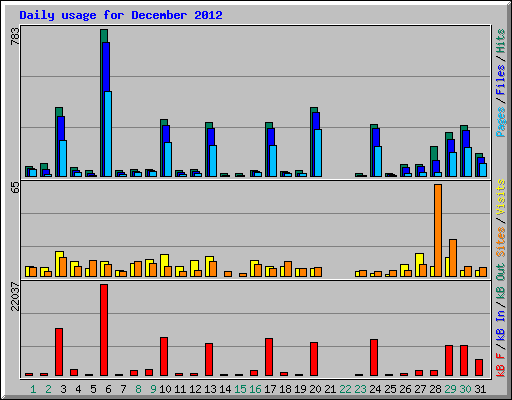Screen dimensions: 512x400
Task: Click the cyan Pages bar for day 6
Action: pyautogui.click(x=108, y=134)
